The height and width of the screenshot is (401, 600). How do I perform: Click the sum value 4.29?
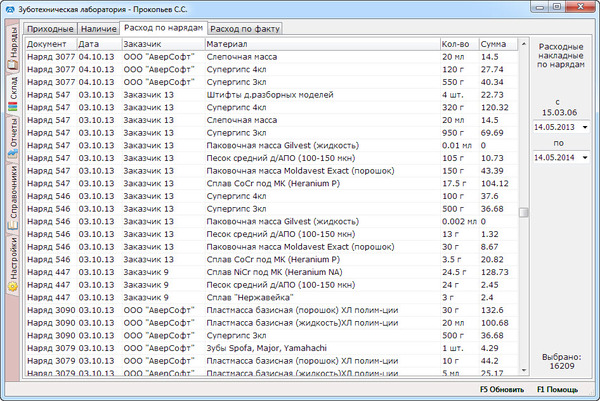(x=490, y=348)
